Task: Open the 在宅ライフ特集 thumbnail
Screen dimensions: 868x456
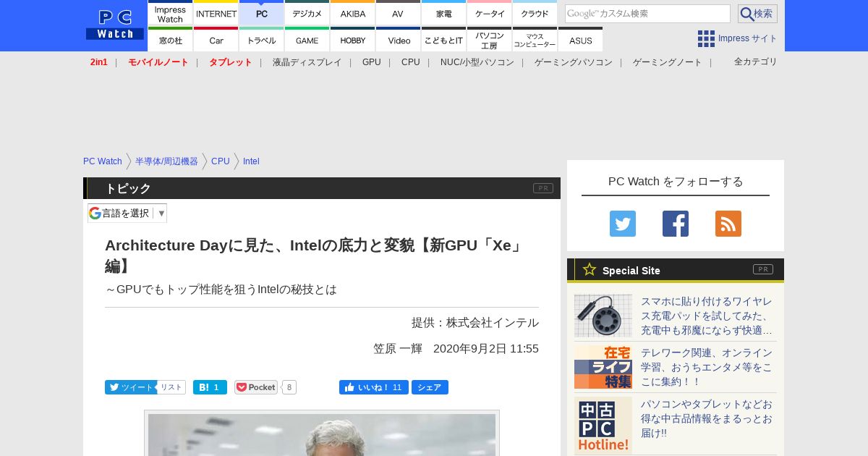Action: [603, 367]
